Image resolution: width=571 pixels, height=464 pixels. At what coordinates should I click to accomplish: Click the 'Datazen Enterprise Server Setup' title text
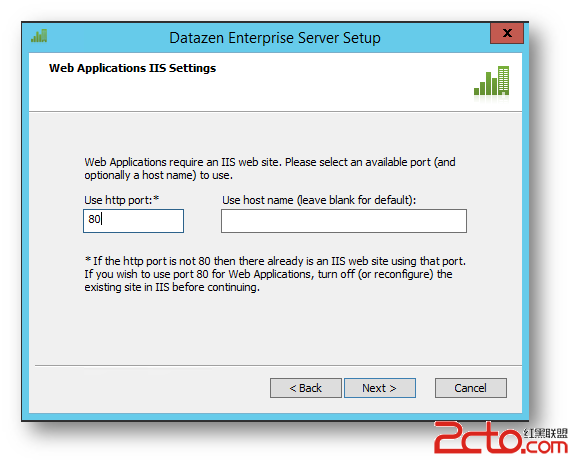pos(275,38)
